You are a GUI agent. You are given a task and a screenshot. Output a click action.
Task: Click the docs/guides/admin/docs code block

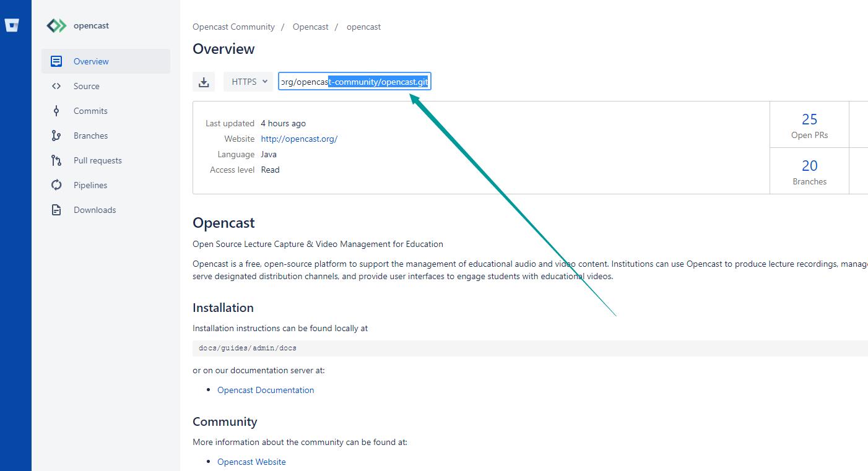tap(530, 348)
